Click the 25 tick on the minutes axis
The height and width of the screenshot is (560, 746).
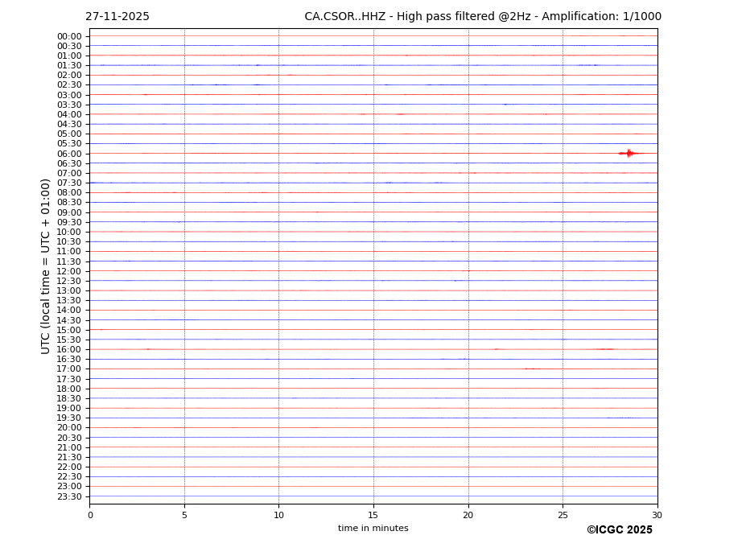tap(563, 515)
